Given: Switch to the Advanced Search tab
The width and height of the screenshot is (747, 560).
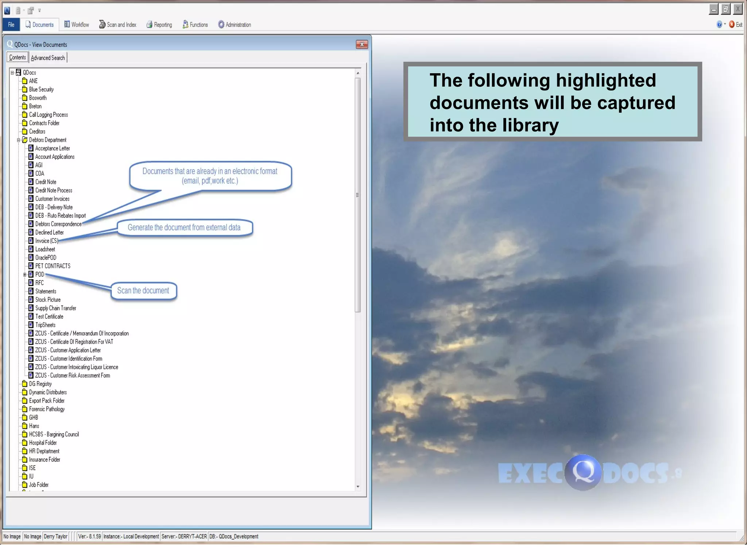Looking at the screenshot, I should pos(48,58).
